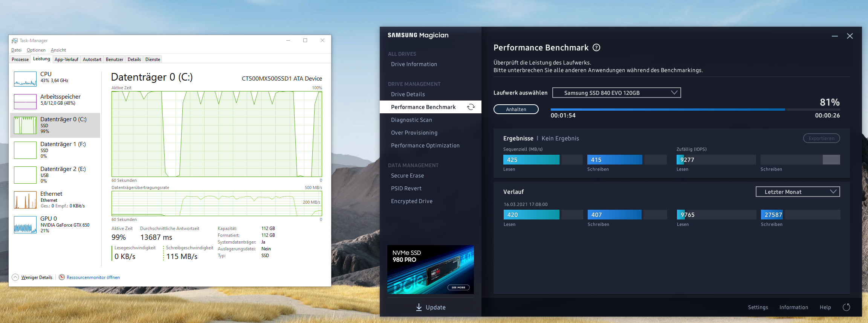Viewport: 868px width, 323px height.
Task: Click Ressourcenmonitor öffnen link
Action: (93, 277)
